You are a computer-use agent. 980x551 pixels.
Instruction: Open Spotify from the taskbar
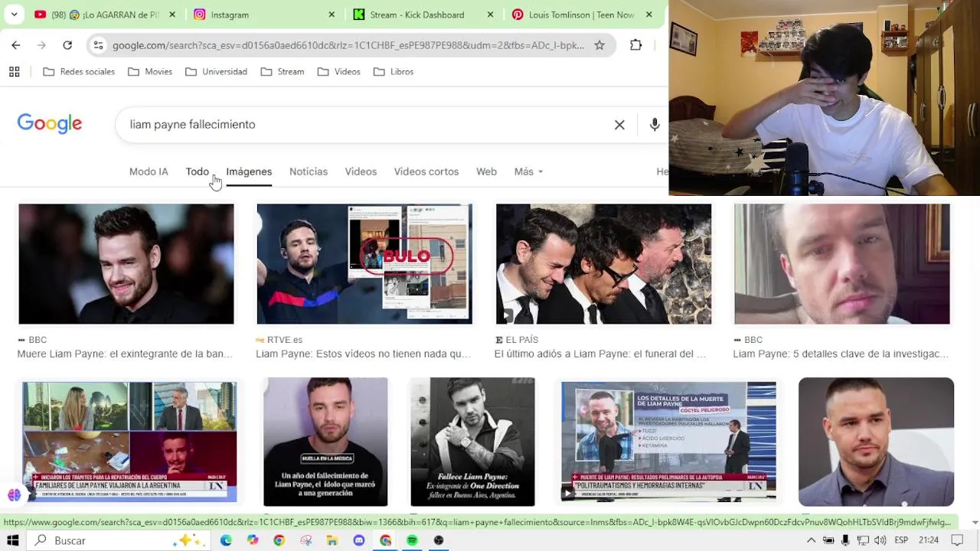(x=412, y=540)
